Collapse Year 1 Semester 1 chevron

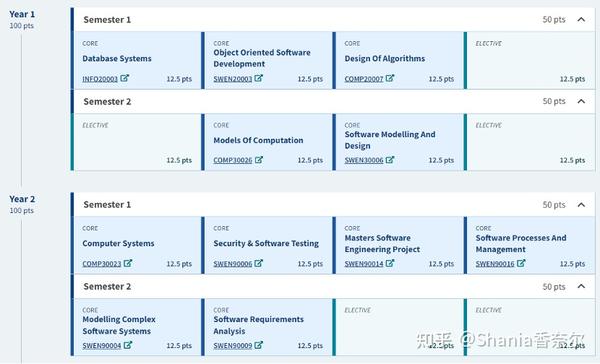pyautogui.click(x=581, y=20)
